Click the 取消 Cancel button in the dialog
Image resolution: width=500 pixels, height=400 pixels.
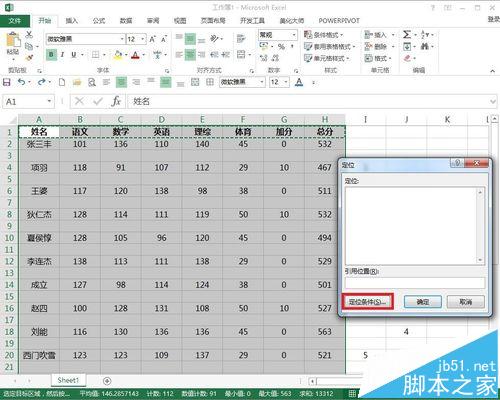point(465,302)
